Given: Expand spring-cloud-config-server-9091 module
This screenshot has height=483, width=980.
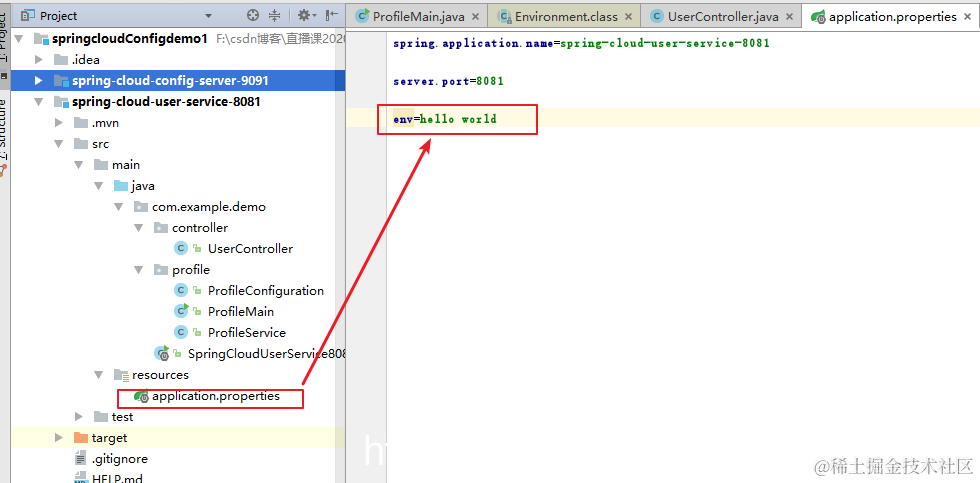Looking at the screenshot, I should (39, 81).
